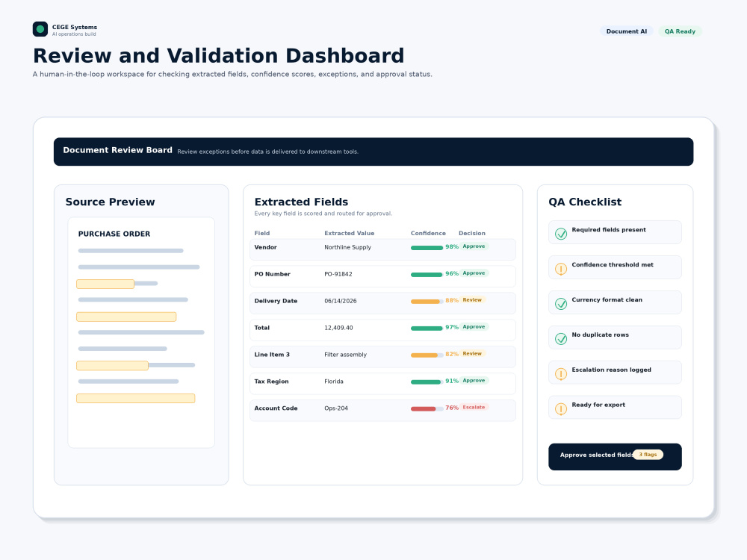Click the Document Review Board title
The height and width of the screenshot is (560, 747).
click(x=118, y=150)
